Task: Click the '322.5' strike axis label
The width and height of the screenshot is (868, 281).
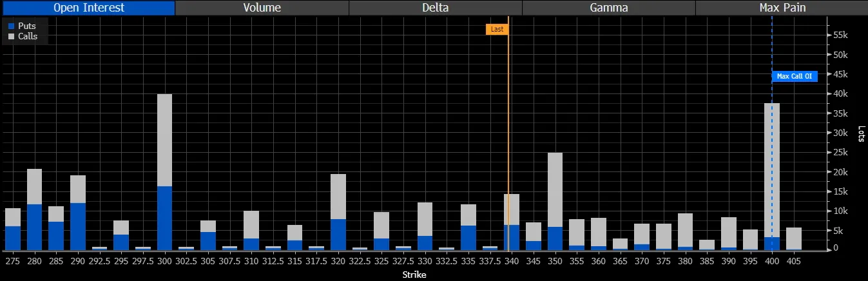Action: coord(360,261)
